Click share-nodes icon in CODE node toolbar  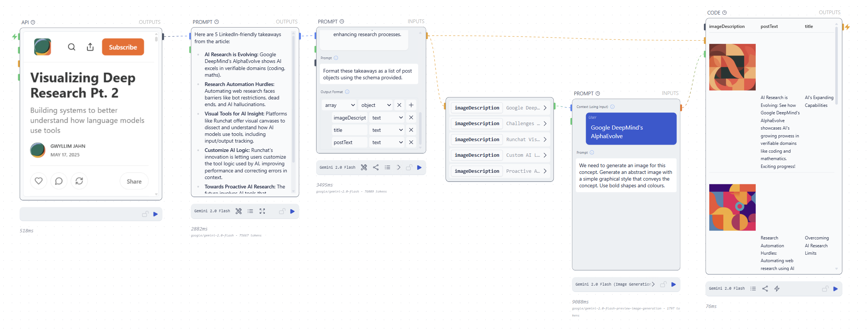(765, 289)
